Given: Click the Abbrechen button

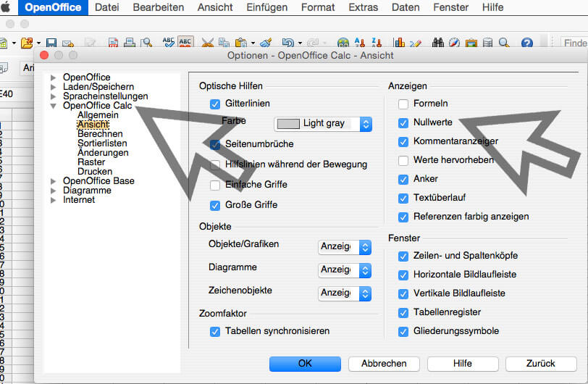Looking at the screenshot, I should click(x=384, y=364).
